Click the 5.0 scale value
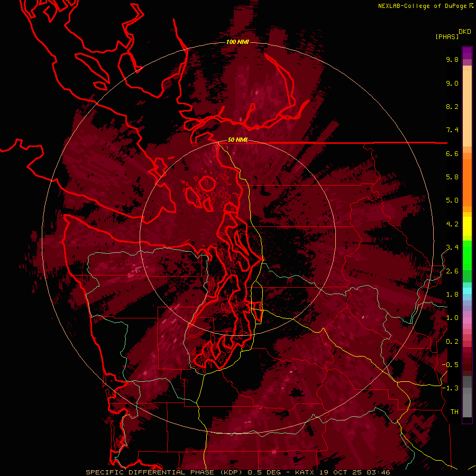 tap(452, 200)
